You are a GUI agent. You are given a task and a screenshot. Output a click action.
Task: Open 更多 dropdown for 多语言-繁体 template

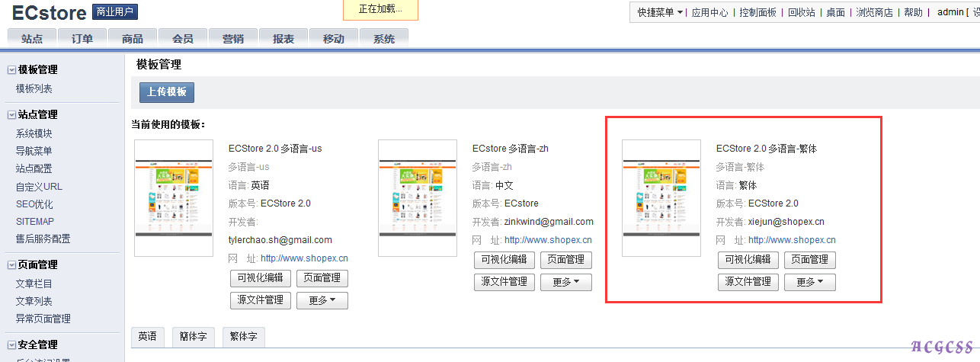(x=810, y=282)
